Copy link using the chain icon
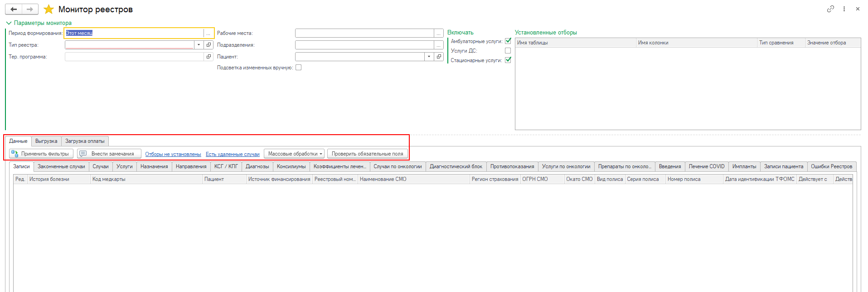The width and height of the screenshot is (868, 292). tap(830, 9)
